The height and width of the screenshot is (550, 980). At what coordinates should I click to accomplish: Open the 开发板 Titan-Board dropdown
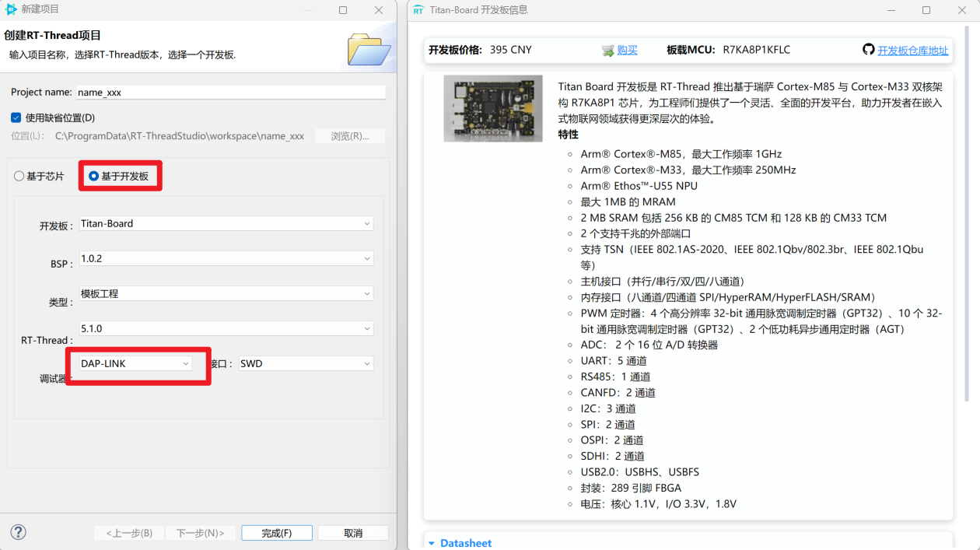click(226, 223)
